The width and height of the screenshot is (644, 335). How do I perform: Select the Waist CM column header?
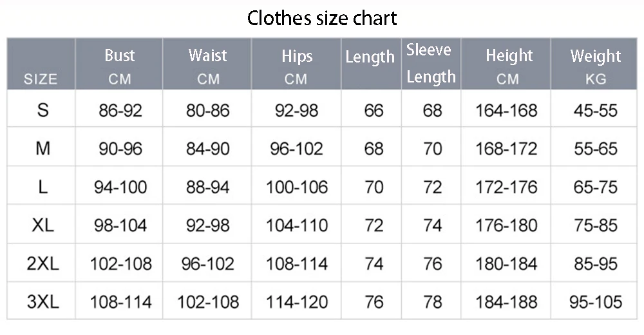click(x=207, y=66)
